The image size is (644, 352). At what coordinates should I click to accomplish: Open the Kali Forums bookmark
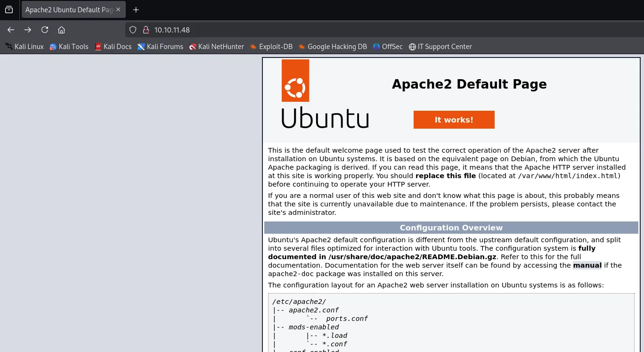coord(160,47)
